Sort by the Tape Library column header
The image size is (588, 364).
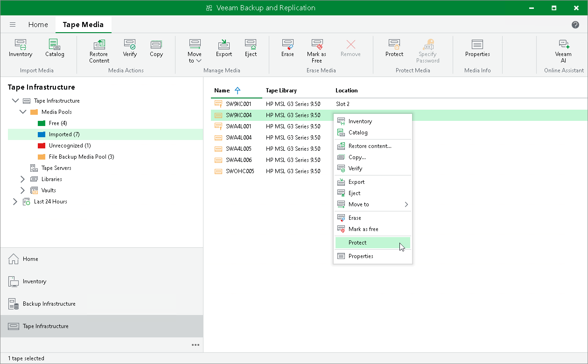click(x=281, y=91)
